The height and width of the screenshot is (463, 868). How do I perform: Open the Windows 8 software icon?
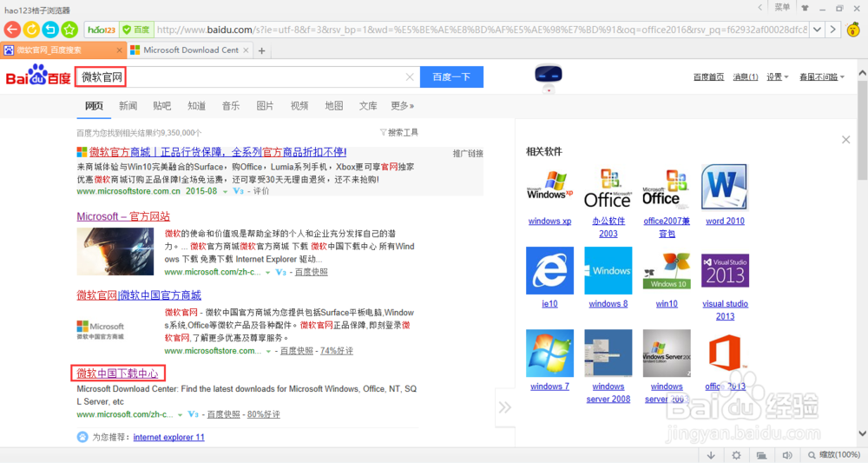click(x=608, y=270)
